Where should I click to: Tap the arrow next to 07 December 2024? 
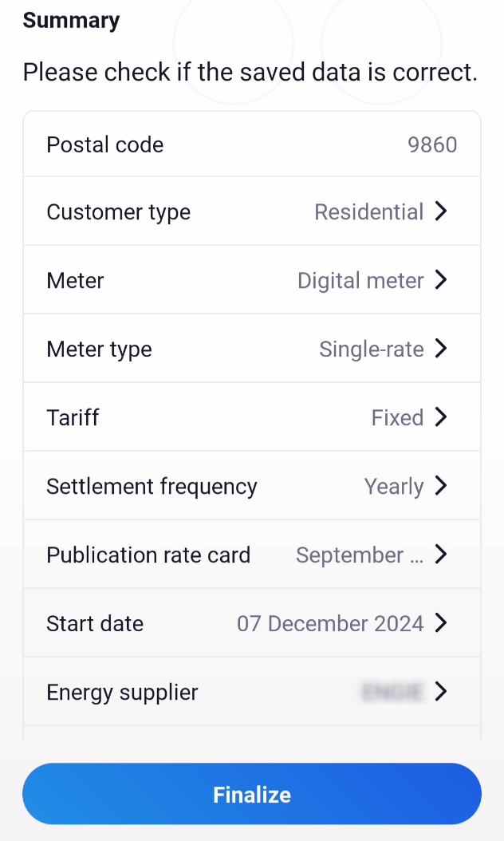pos(441,623)
